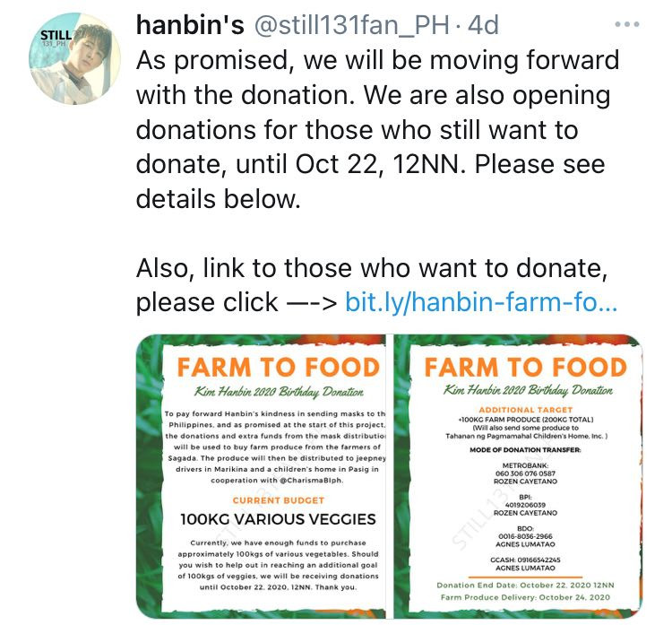Click the 'As promised' tweet text
This screenshot has width=672, height=625.
point(377,129)
